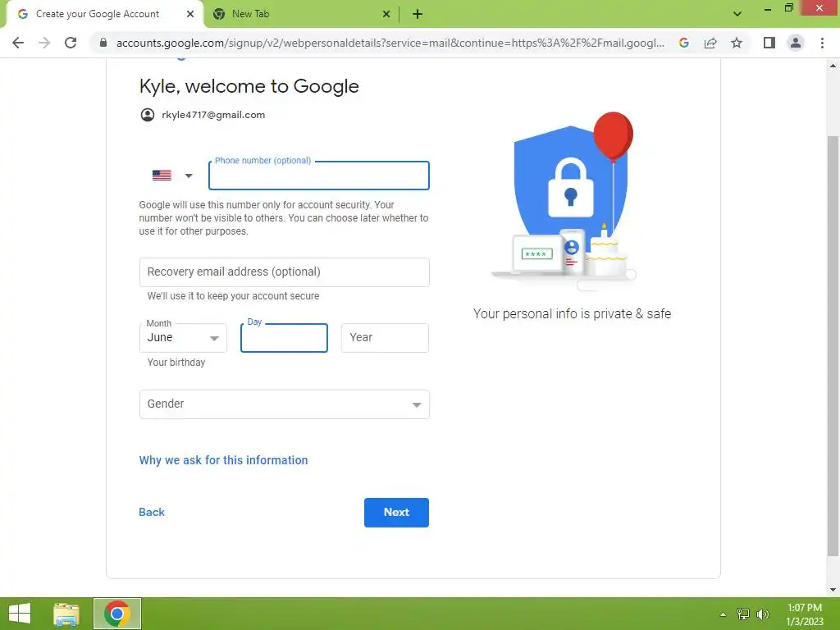This screenshot has width=840, height=630.
Task: Click the volume speaker tray icon
Action: pyautogui.click(x=763, y=614)
